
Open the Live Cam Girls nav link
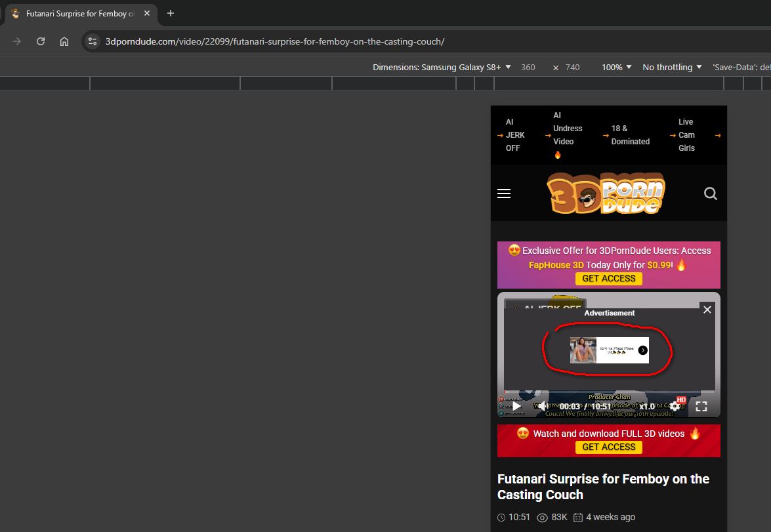coord(686,134)
